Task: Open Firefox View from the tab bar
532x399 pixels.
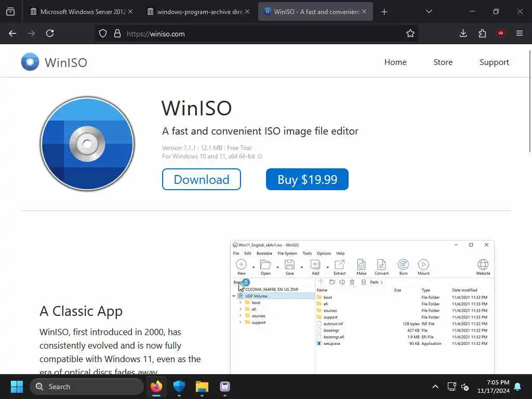Action: coord(10,11)
